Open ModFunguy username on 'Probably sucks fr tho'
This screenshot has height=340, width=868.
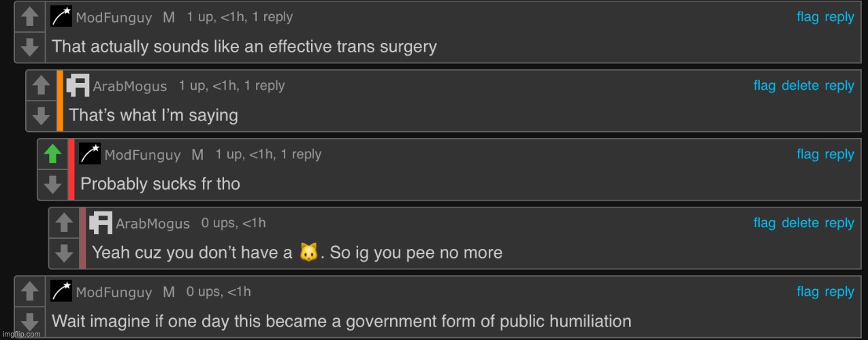[x=142, y=155]
